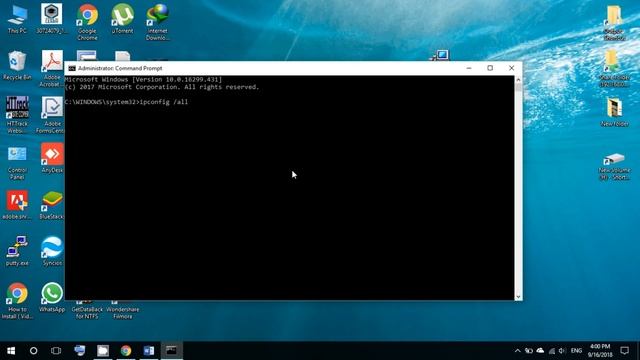Open the New folder desktop icon
The height and width of the screenshot is (360, 640).
614,112
